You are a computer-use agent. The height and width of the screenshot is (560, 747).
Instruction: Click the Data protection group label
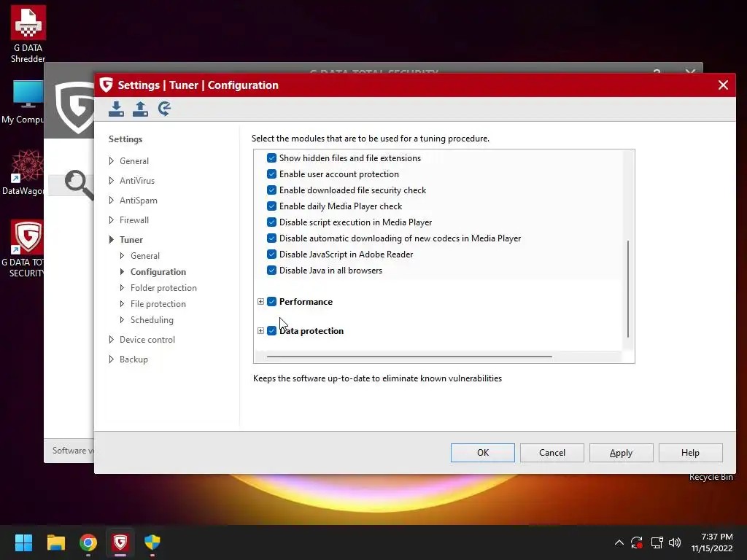(311, 330)
